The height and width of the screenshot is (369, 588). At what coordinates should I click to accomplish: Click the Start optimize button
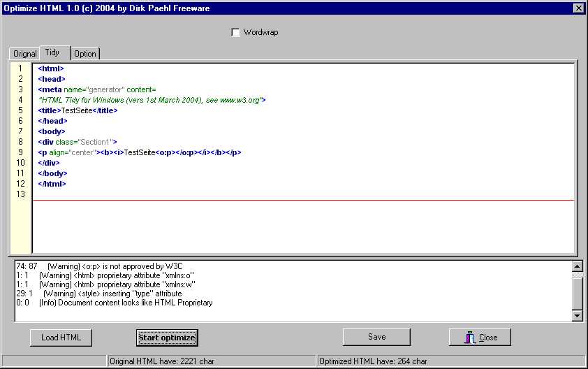point(167,338)
